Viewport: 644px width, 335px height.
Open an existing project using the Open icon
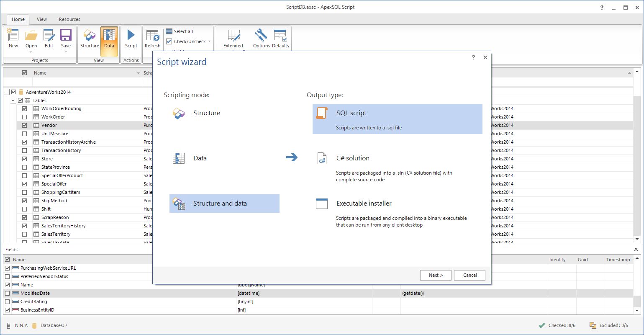click(31, 38)
